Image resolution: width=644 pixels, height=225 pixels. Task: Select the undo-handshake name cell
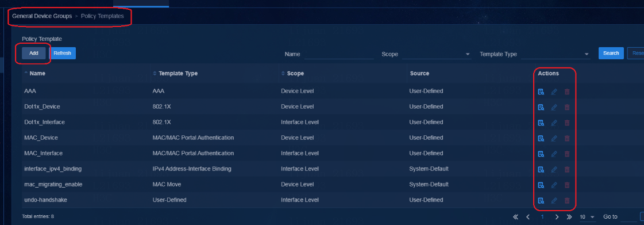point(45,200)
